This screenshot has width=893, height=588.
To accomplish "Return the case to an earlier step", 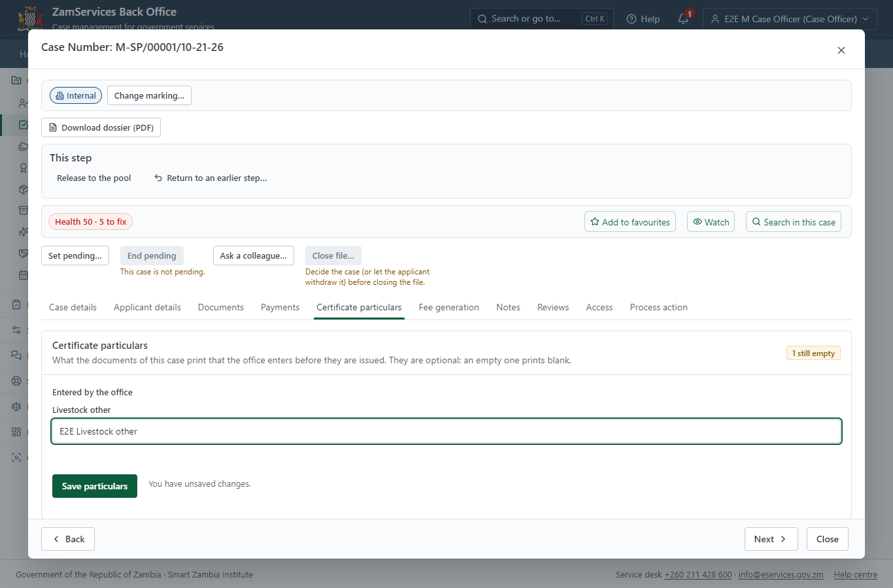I will [x=211, y=178].
